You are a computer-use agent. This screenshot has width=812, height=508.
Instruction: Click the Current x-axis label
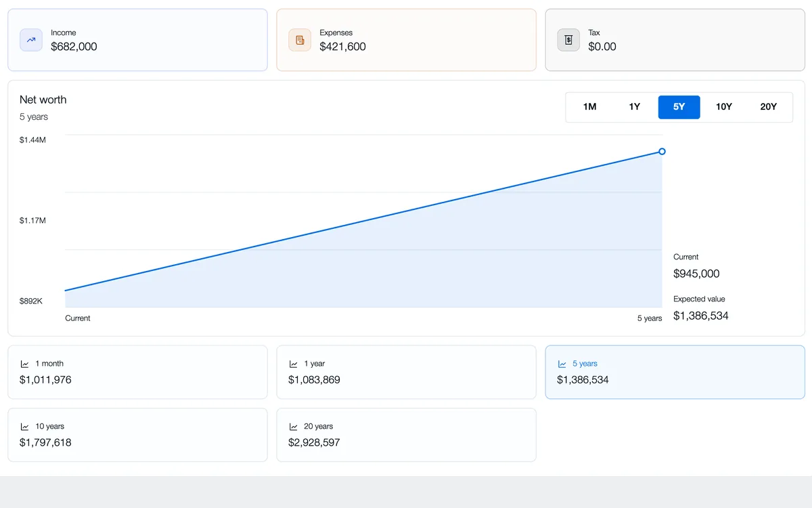click(x=78, y=318)
